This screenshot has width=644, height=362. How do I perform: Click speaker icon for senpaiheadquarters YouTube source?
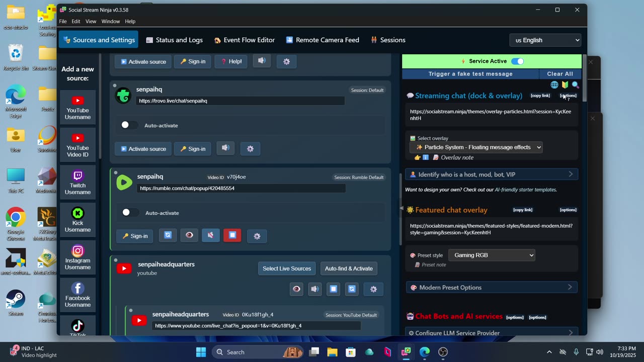314,289
